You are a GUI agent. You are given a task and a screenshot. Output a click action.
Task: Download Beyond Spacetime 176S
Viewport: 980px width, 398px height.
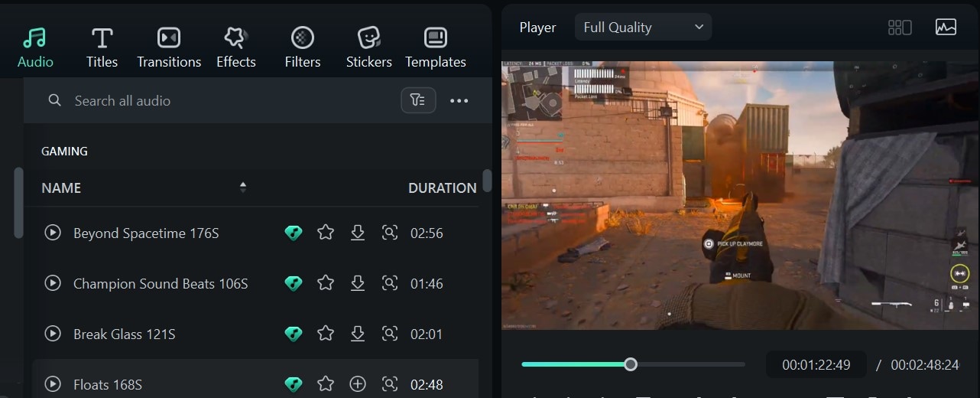[x=358, y=232]
